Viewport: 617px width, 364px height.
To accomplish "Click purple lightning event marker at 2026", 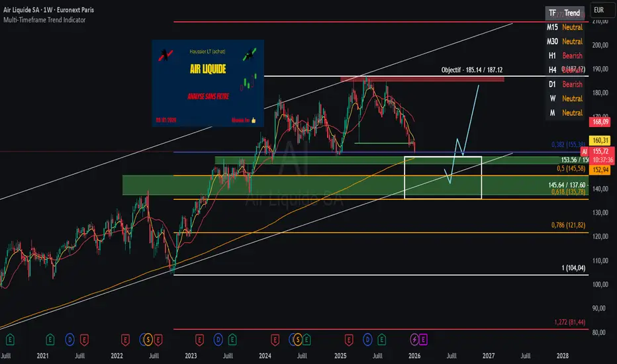I will click(x=414, y=340).
